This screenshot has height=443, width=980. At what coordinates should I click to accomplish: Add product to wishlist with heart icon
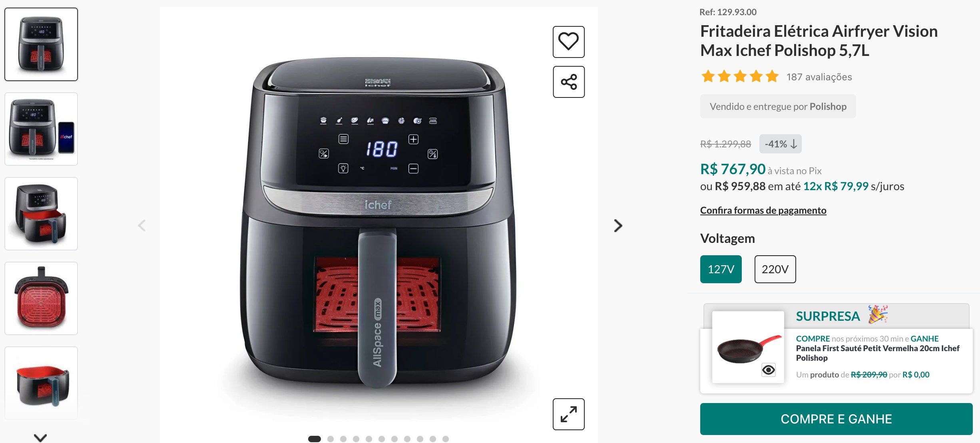point(568,42)
